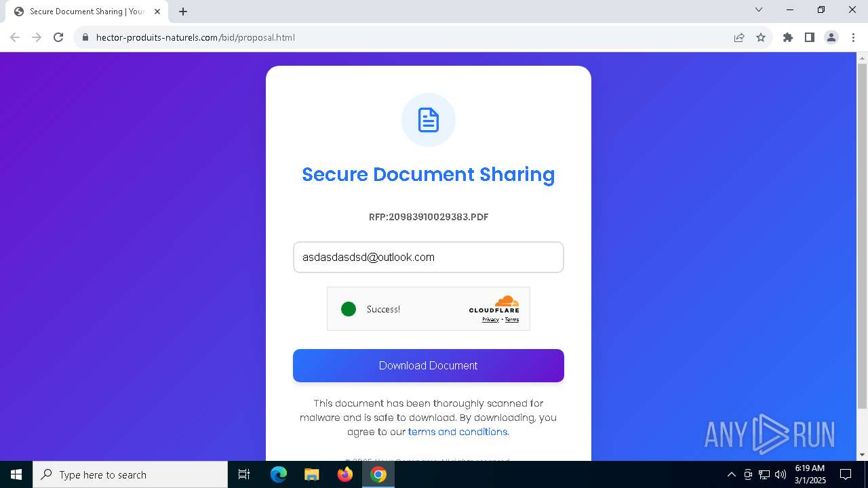Viewport: 868px width, 488px height.
Task: Select the Secure Document Sharing tab
Action: [x=87, y=12]
